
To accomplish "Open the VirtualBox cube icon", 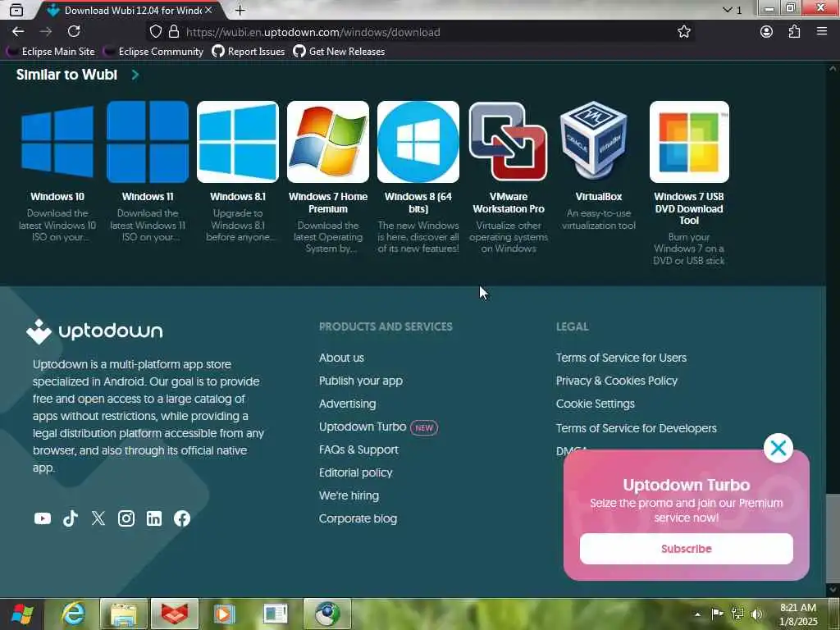I will (x=594, y=140).
